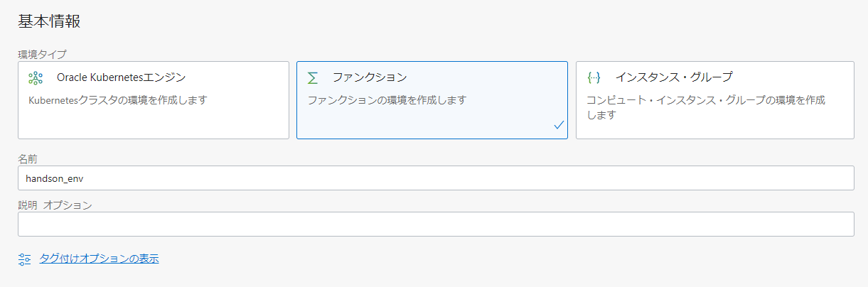Focus the 名前 field containing handson_env
Screen dimensions: 868x287
click(x=436, y=178)
